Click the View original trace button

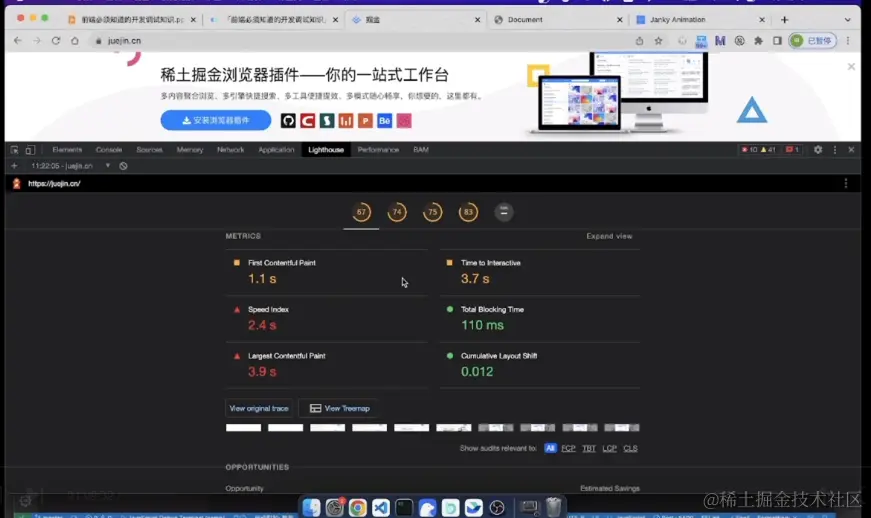coord(259,409)
